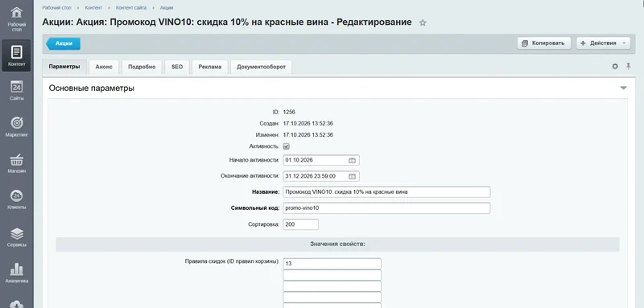Open the Маркетинг sidebar section

16,127
